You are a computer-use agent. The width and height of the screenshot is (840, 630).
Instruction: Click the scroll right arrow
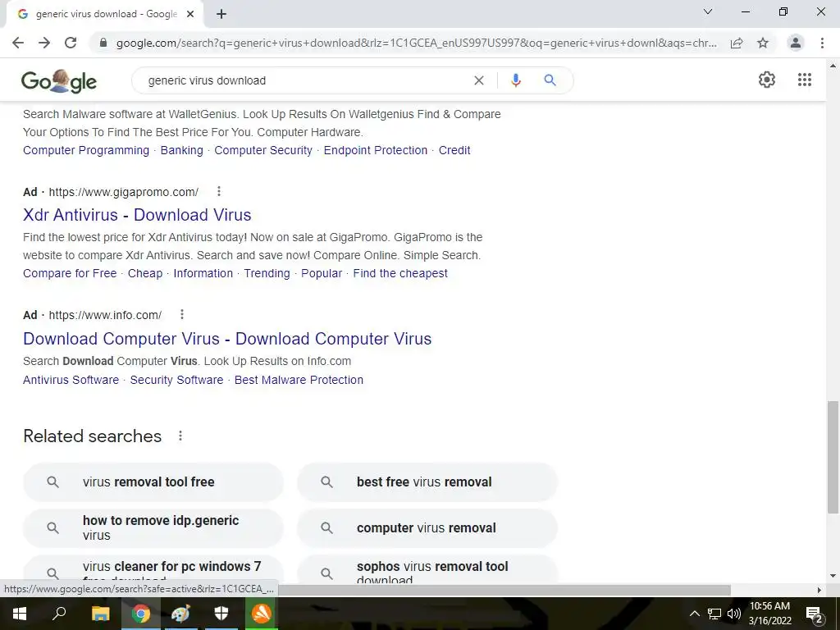[x=819, y=590]
